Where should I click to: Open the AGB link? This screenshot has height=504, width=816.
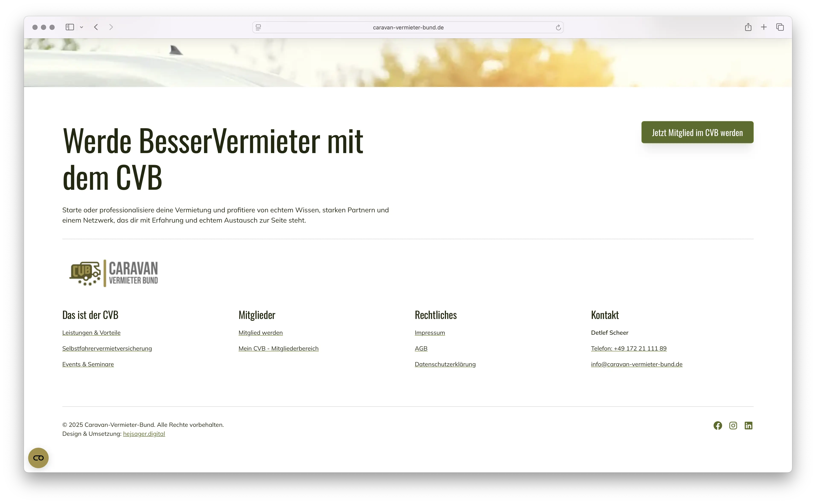click(421, 348)
